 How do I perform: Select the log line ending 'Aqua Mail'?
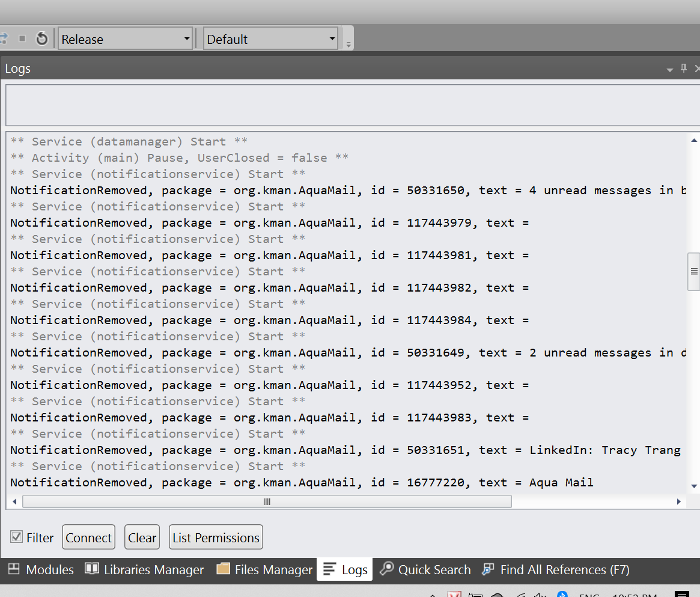[302, 483]
